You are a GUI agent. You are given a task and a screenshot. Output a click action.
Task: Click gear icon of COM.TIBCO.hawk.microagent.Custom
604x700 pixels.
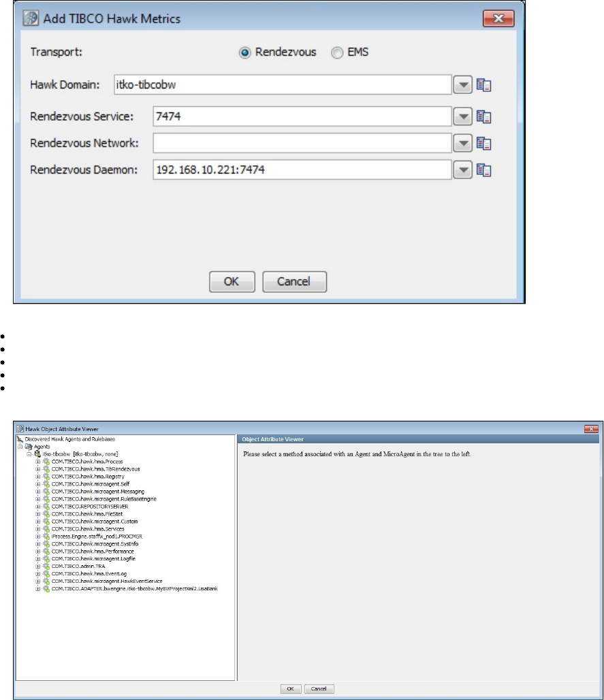tap(46, 522)
